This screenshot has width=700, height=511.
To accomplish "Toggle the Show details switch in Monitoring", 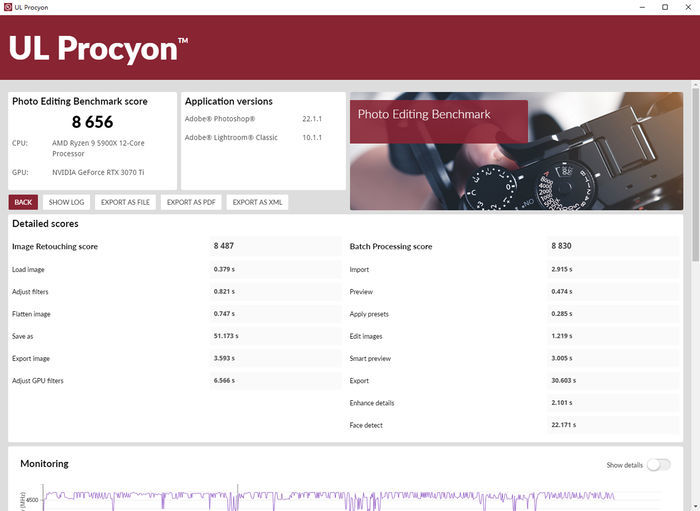I will click(x=658, y=465).
